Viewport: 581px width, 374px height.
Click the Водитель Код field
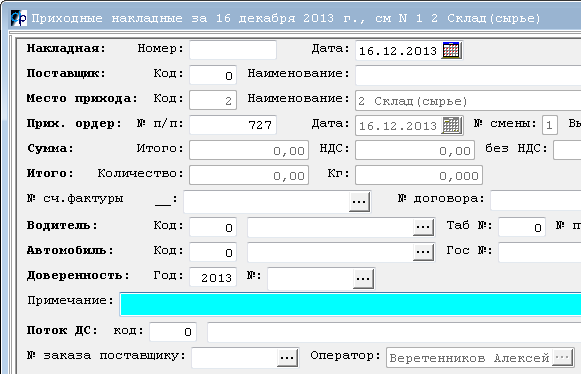[x=213, y=227]
